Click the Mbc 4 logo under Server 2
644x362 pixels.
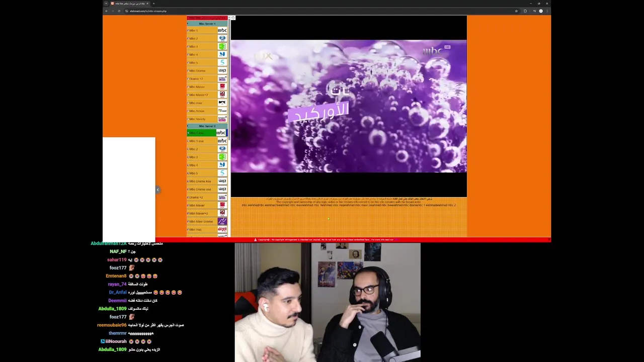[x=222, y=165]
